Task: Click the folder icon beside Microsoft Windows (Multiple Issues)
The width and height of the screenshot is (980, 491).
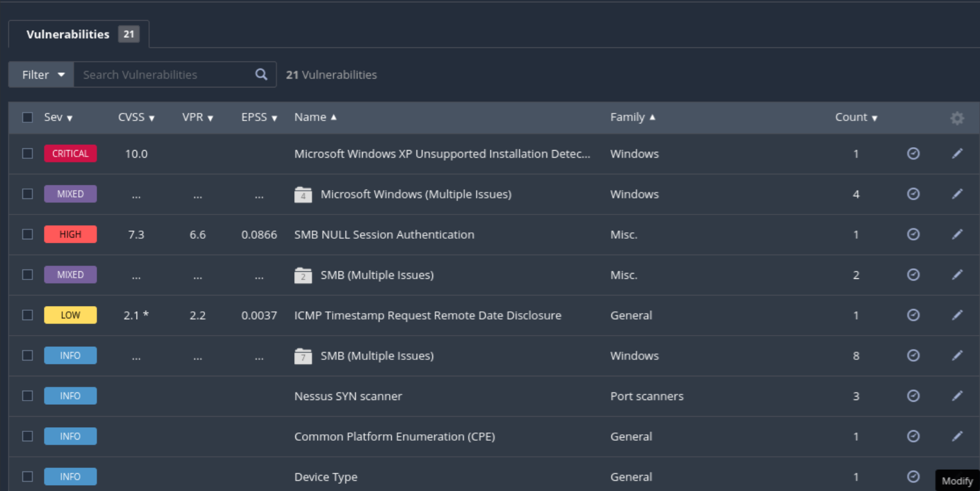Action: click(x=303, y=194)
